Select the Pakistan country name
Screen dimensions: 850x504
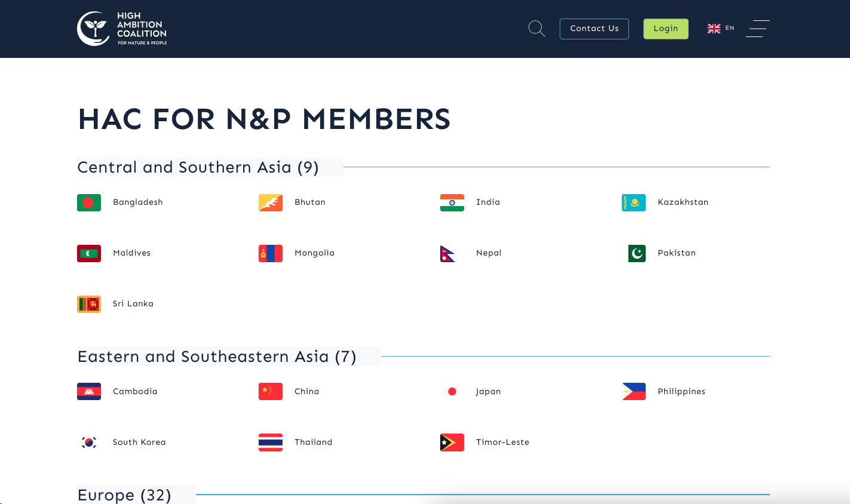(677, 253)
